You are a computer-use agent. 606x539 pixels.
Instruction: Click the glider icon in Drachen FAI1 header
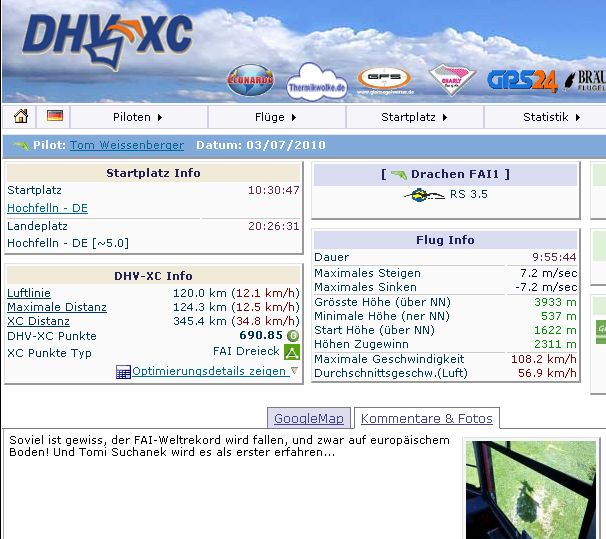398,175
